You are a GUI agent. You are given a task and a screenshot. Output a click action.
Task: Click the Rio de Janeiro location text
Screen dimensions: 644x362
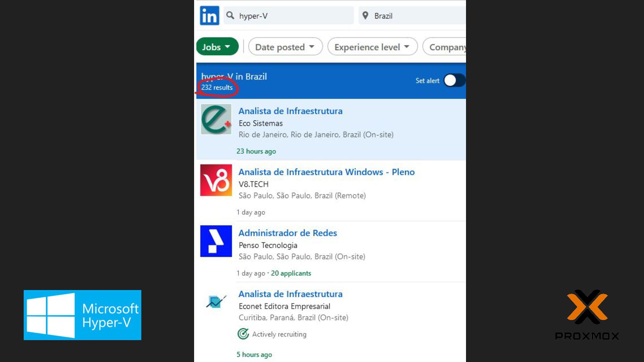click(x=316, y=135)
